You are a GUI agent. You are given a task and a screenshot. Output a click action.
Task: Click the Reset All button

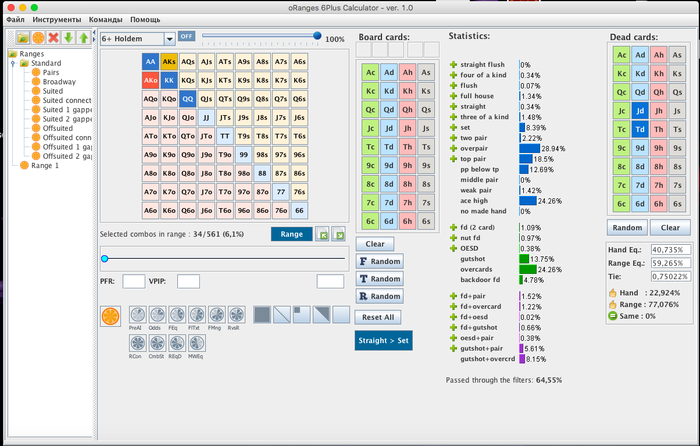(378, 317)
